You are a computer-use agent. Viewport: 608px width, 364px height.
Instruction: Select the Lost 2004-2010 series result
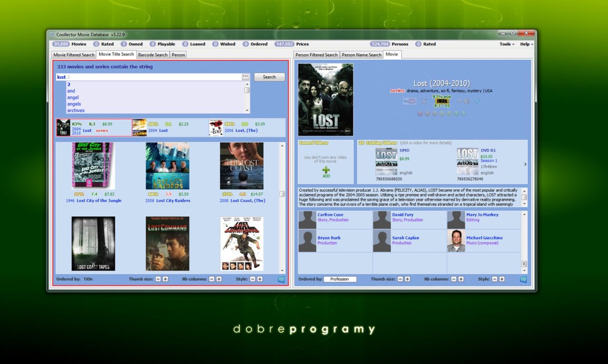94,127
